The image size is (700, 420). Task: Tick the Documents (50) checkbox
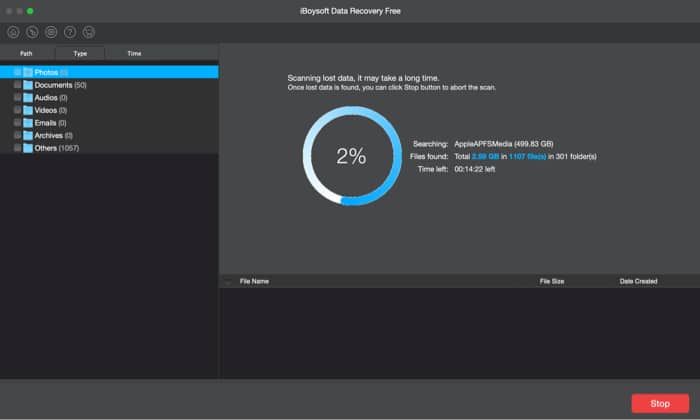point(17,85)
